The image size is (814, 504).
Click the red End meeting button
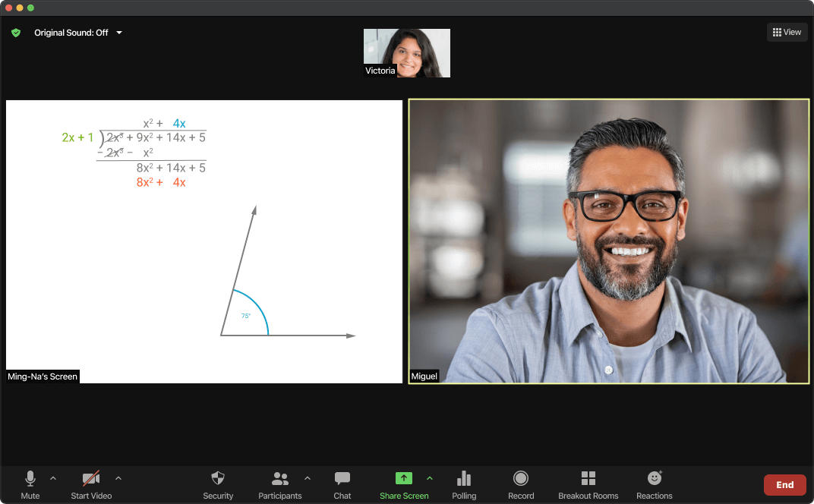(784, 485)
